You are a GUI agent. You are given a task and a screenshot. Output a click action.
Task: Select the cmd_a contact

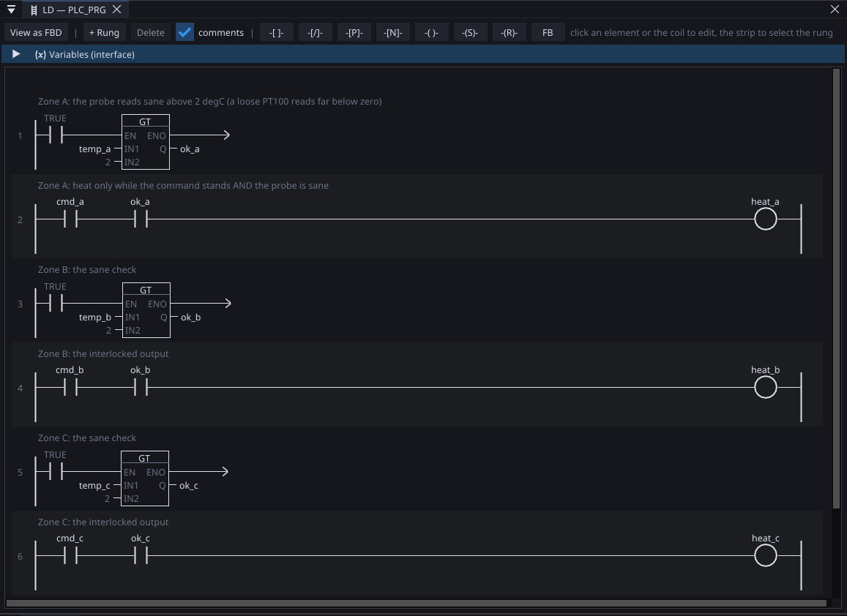click(x=70, y=219)
